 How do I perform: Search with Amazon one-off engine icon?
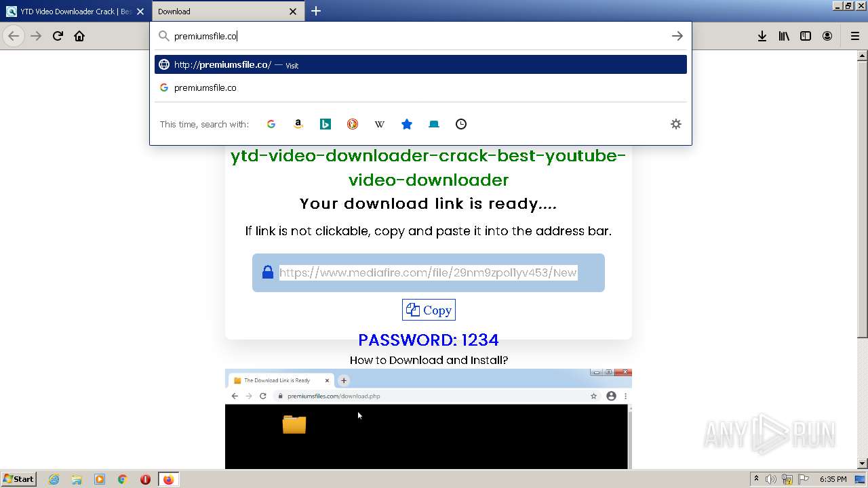coord(298,124)
